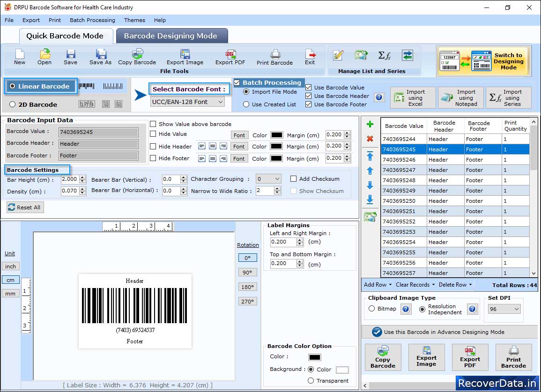Open the Barcode Color Option color swatch

pyautogui.click(x=315, y=357)
